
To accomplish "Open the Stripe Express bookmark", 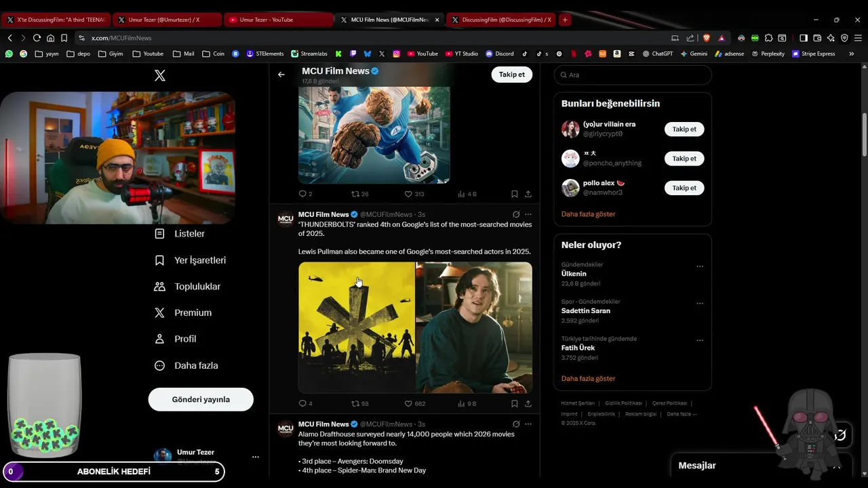I will click(x=813, y=54).
